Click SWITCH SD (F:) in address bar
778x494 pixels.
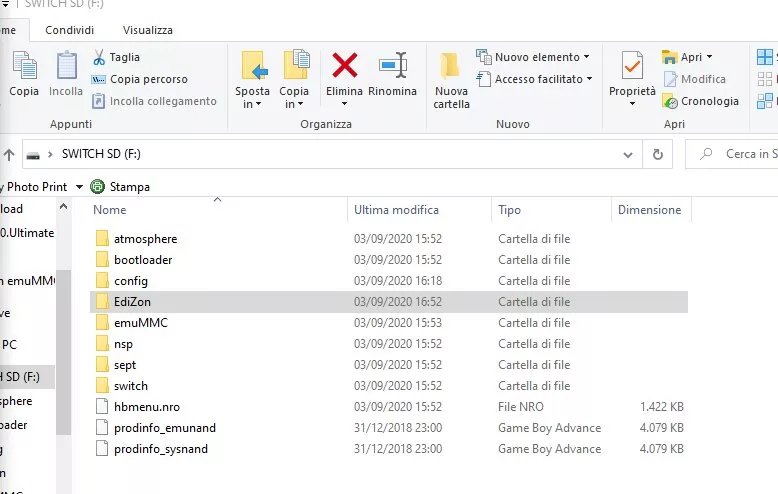[101, 154]
